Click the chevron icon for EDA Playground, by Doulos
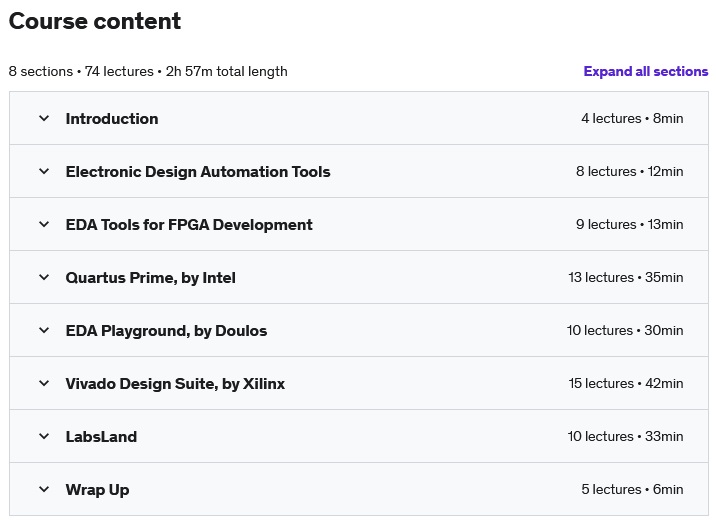 pos(44,330)
